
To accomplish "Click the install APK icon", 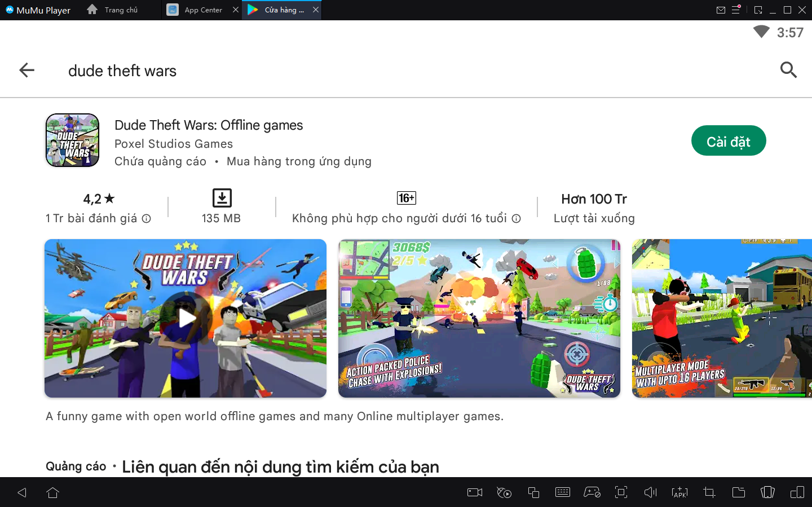I will [679, 492].
